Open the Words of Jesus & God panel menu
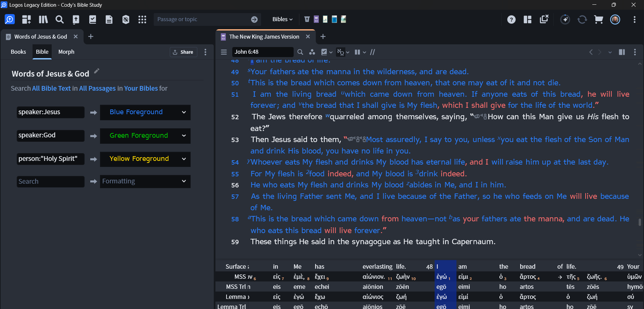 (205, 52)
